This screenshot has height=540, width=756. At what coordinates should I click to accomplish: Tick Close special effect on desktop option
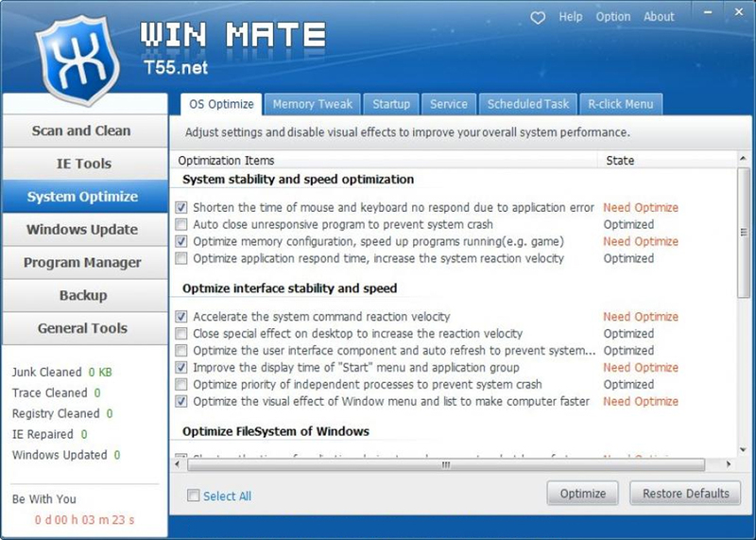181,334
